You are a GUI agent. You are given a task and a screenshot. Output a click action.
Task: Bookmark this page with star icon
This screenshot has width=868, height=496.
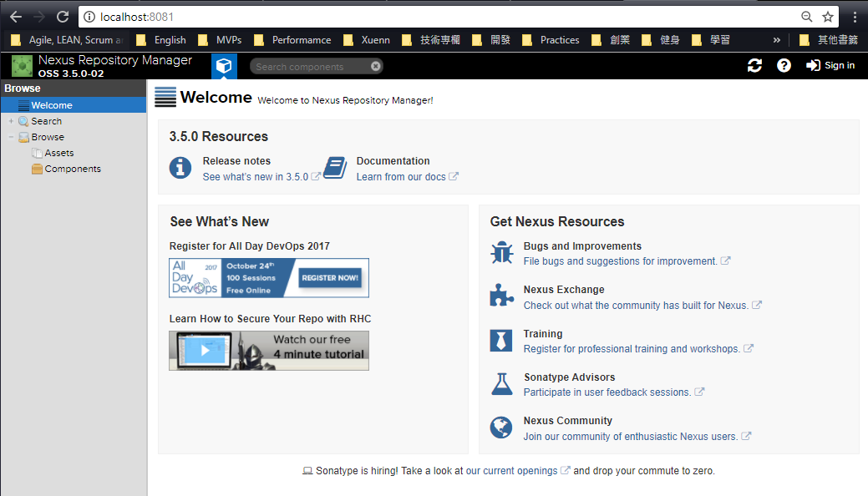pyautogui.click(x=828, y=17)
